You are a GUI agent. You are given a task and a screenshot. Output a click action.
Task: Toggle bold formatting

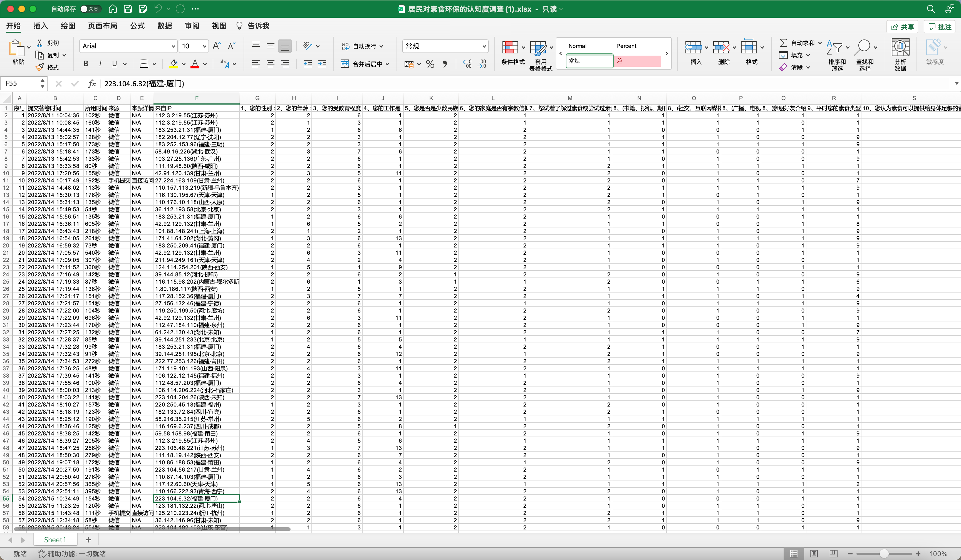click(86, 64)
